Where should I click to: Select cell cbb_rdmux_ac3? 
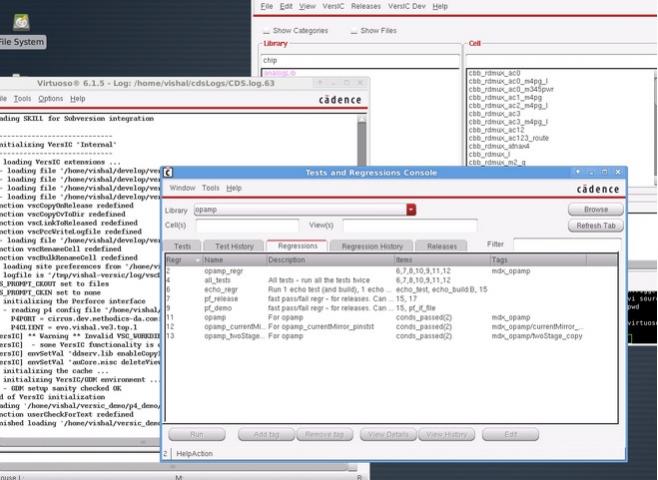point(494,114)
